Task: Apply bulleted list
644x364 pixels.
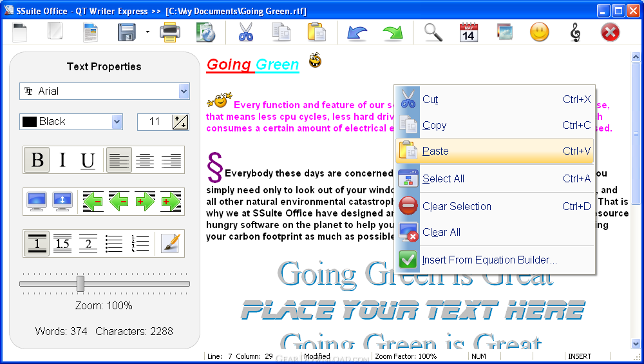Action: pos(114,244)
